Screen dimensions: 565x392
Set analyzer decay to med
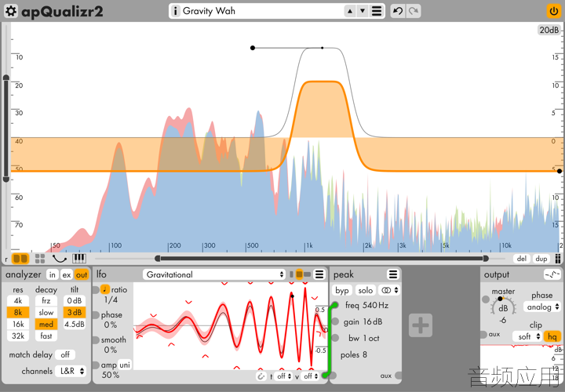[x=46, y=324]
